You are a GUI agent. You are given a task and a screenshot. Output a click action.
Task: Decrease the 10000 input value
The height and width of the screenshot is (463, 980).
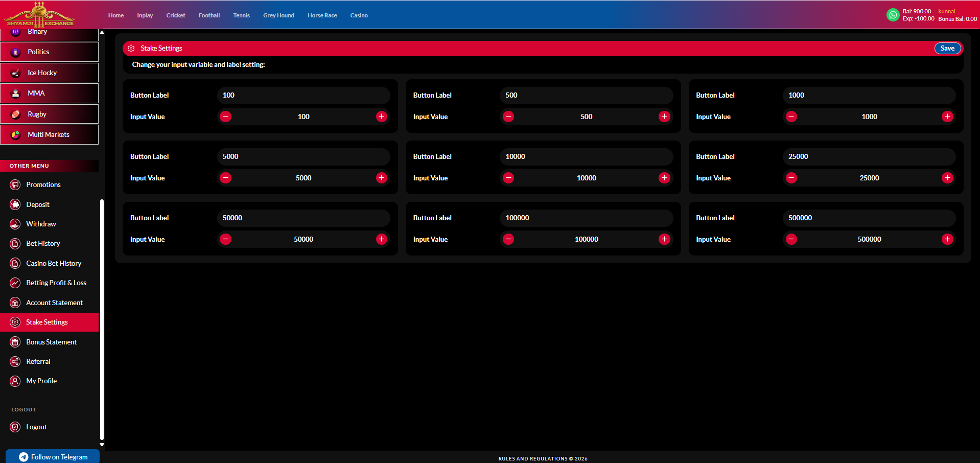(508, 178)
